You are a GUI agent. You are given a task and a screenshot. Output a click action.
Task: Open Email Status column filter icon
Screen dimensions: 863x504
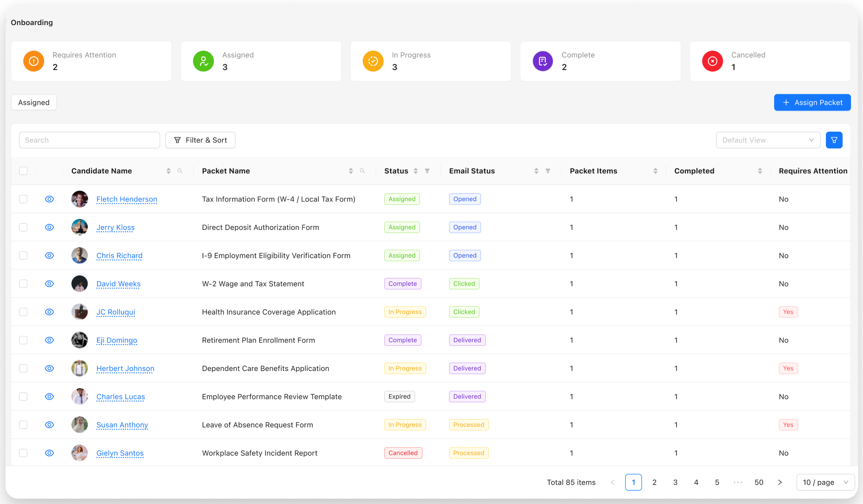coord(548,171)
